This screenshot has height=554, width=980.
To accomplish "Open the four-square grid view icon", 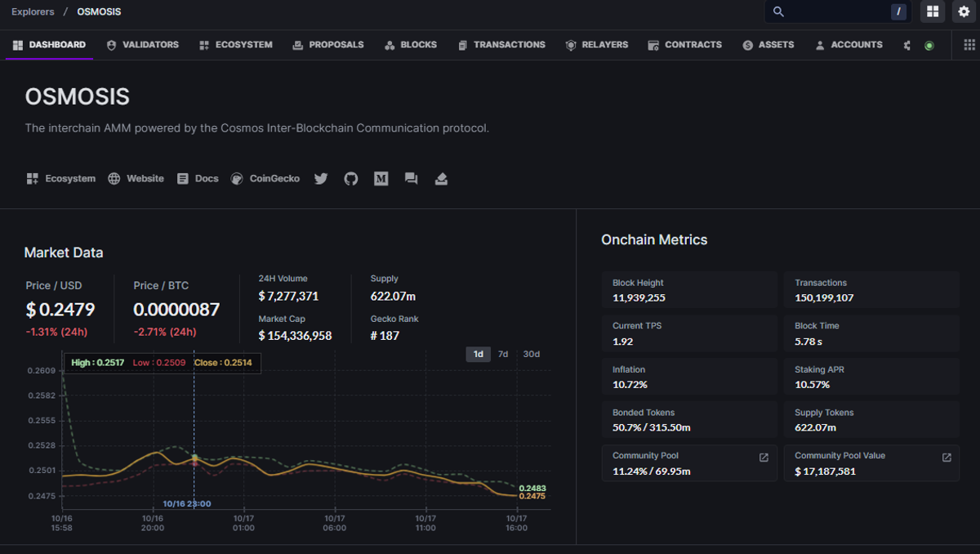I will coord(933,11).
